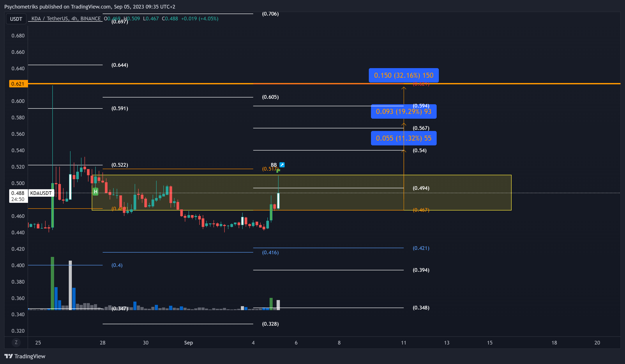The image size is (625, 364).
Task: Click the (0.348) level label
Action: point(421,308)
